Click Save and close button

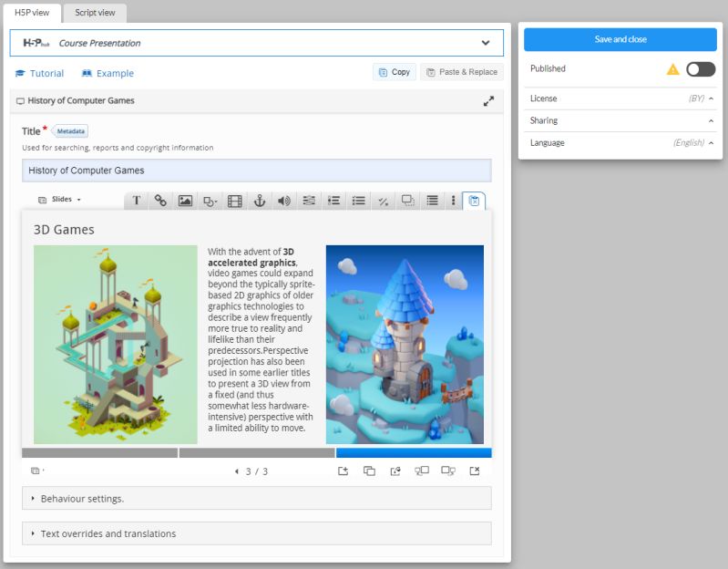coord(620,39)
